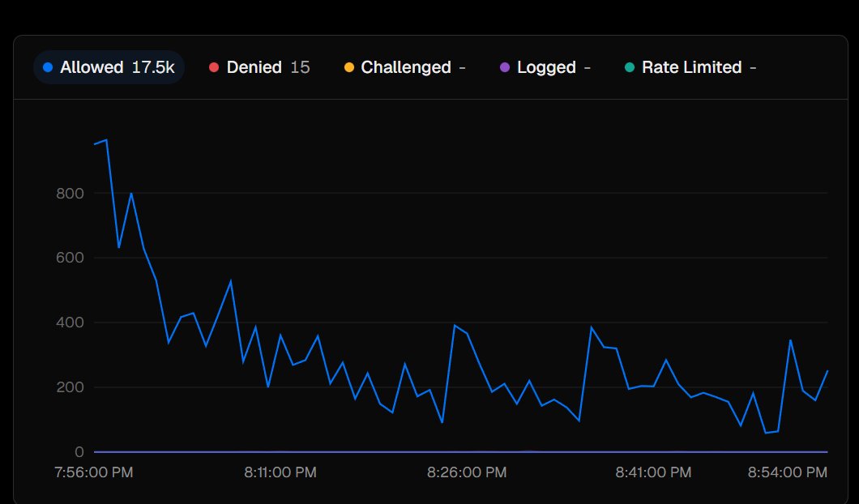Click the orange Challenged legend dot

coord(349,67)
